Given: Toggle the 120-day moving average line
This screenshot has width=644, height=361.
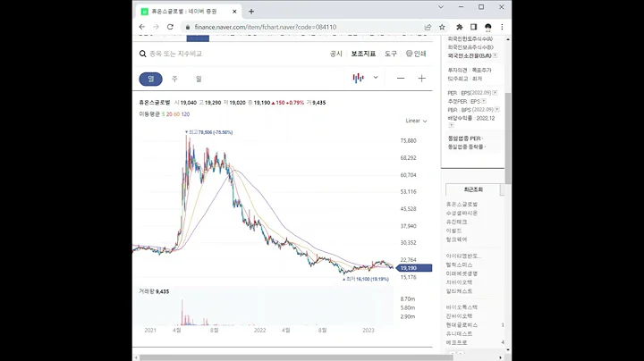Looking at the screenshot, I should click(185, 114).
